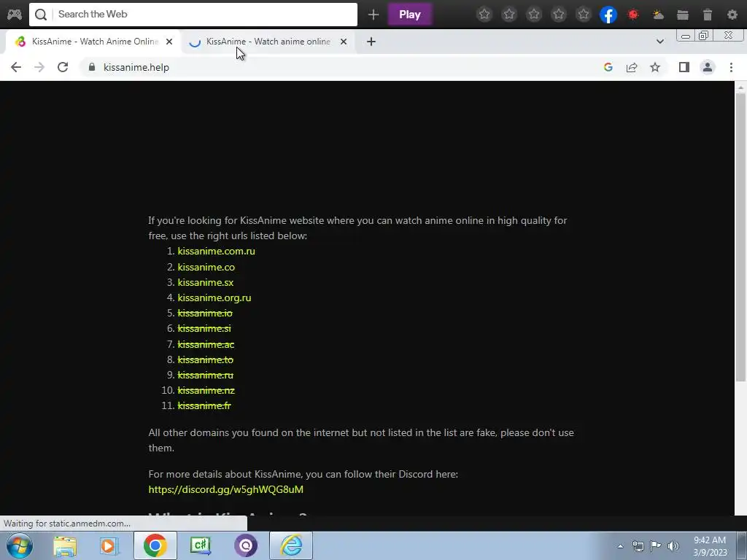The image size is (747, 560).
Task: Open the kissanime.sx link
Action: click(x=206, y=282)
